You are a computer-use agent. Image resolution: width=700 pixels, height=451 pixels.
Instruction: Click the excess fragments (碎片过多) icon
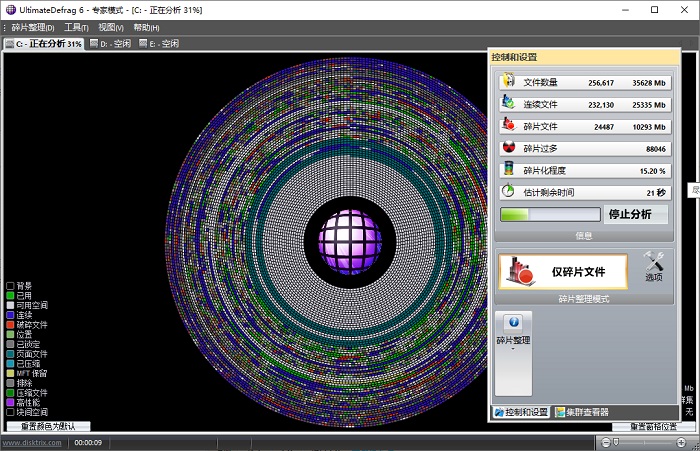(x=509, y=147)
